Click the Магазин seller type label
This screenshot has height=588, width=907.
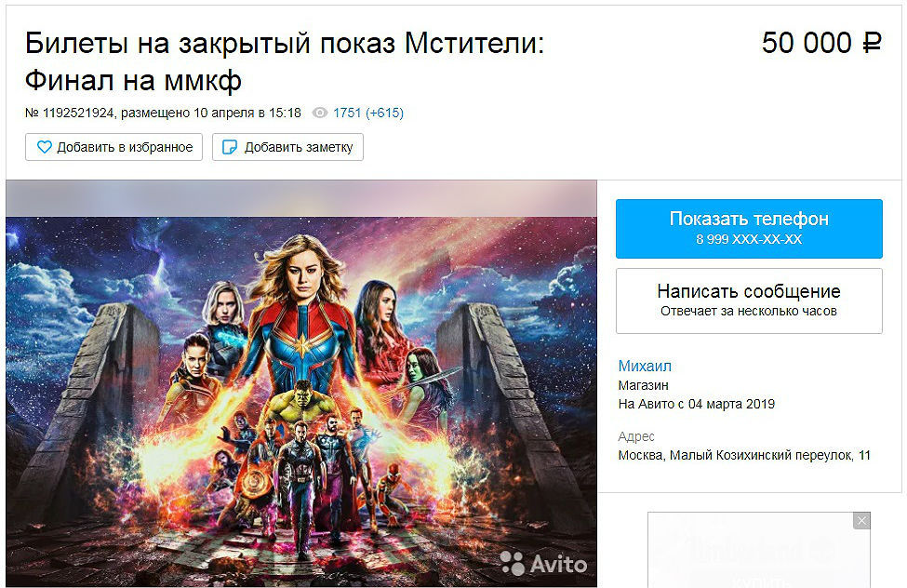(x=643, y=385)
